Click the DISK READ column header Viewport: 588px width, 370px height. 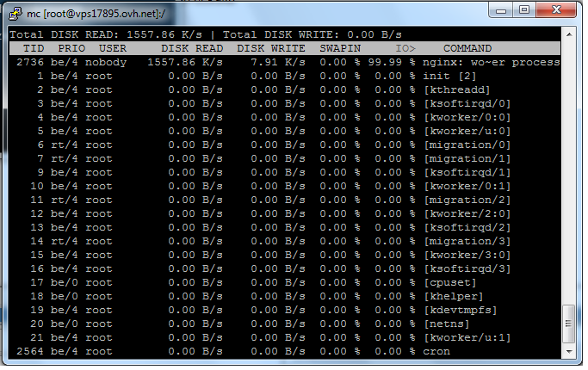click(192, 48)
